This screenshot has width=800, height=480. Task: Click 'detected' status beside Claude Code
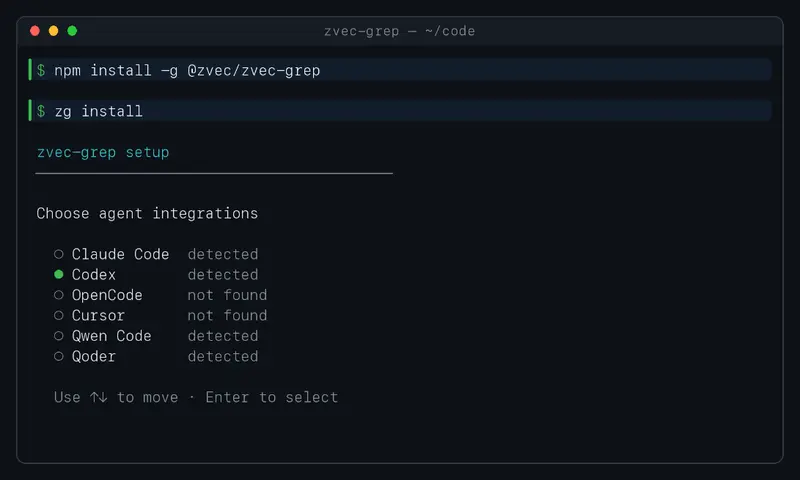[223, 254]
